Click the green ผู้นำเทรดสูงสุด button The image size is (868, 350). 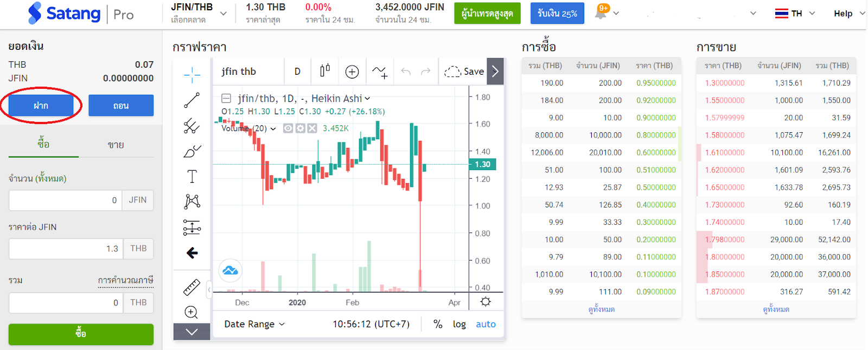[x=487, y=14]
